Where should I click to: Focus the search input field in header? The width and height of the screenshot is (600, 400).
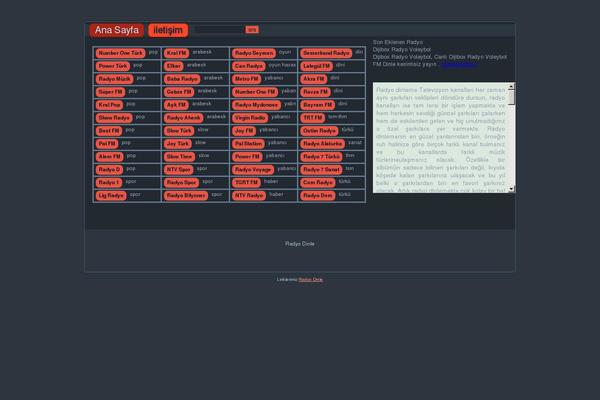(219, 29)
